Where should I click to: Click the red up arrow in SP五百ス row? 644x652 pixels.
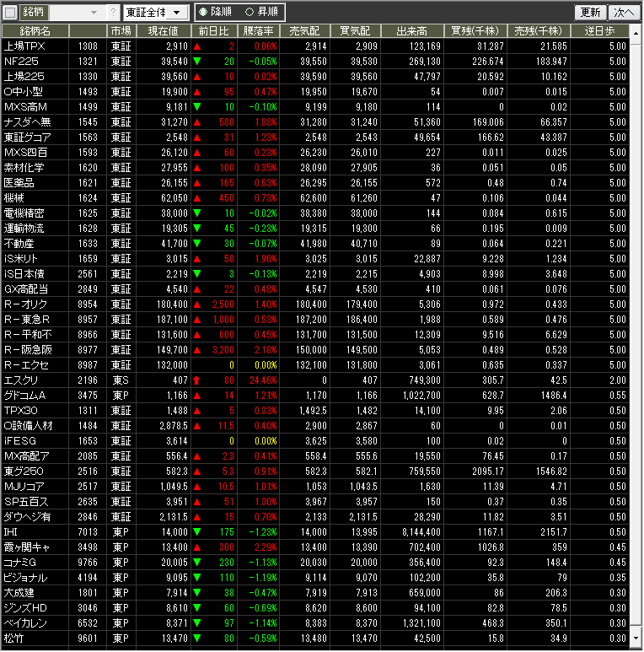coord(197,502)
